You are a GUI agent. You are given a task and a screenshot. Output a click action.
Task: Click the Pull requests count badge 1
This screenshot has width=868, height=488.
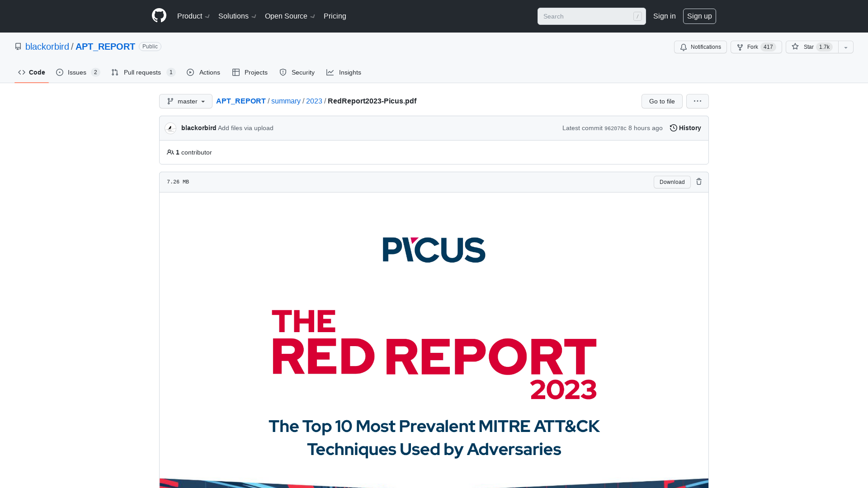[x=171, y=72]
